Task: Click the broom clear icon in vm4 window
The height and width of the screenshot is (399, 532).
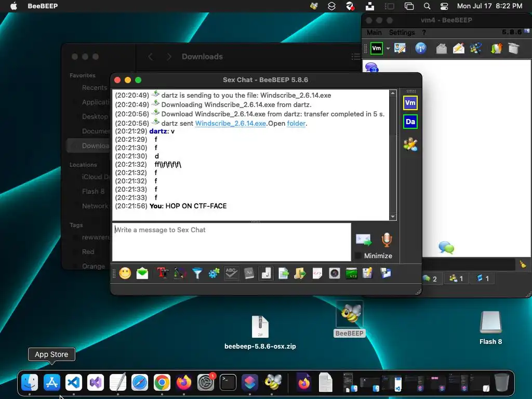Action: [523, 264]
